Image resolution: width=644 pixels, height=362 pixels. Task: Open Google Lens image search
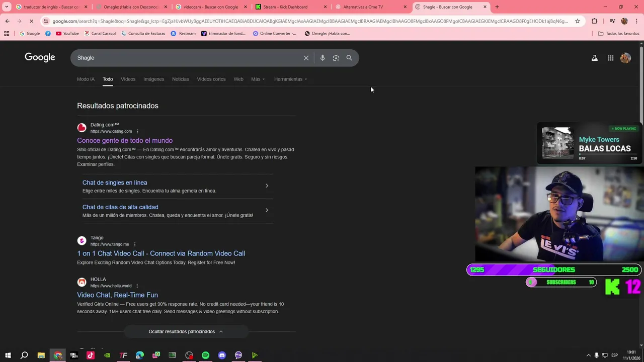pos(336,58)
